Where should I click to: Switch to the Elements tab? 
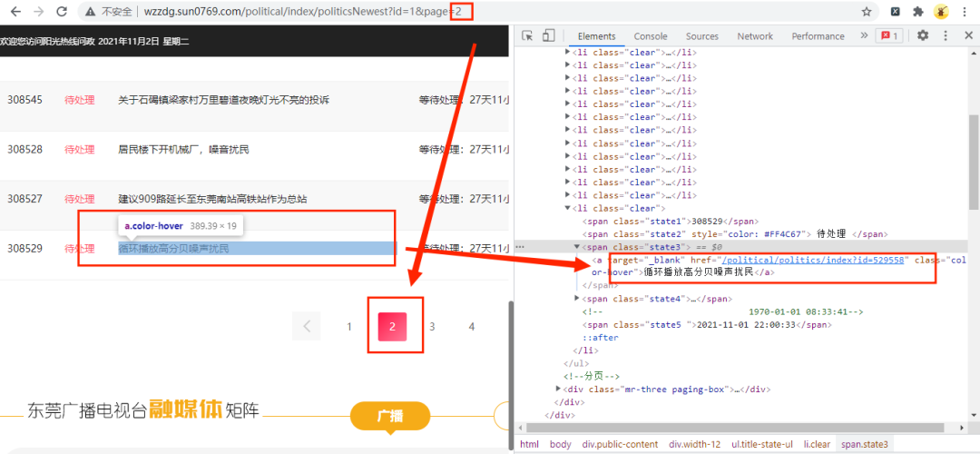point(596,36)
